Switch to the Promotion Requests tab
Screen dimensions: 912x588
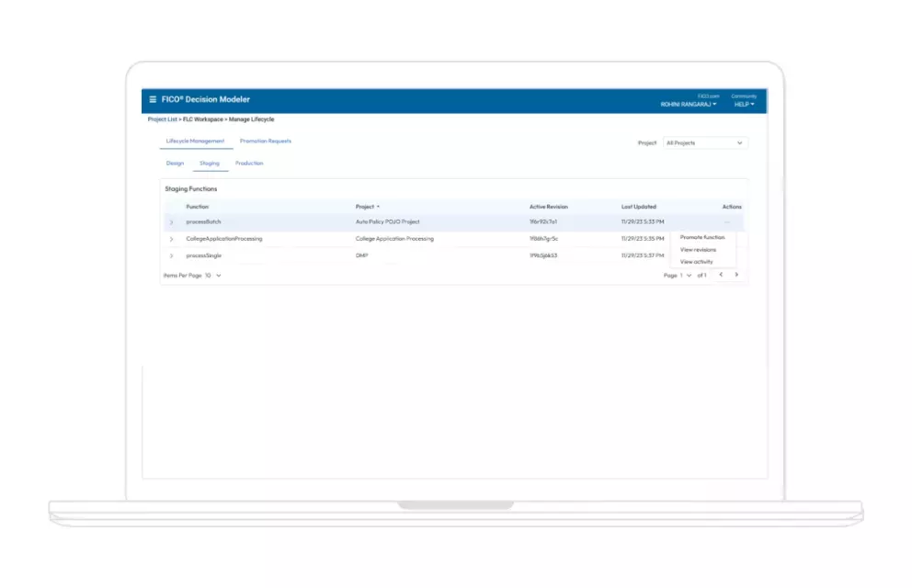coord(266,141)
